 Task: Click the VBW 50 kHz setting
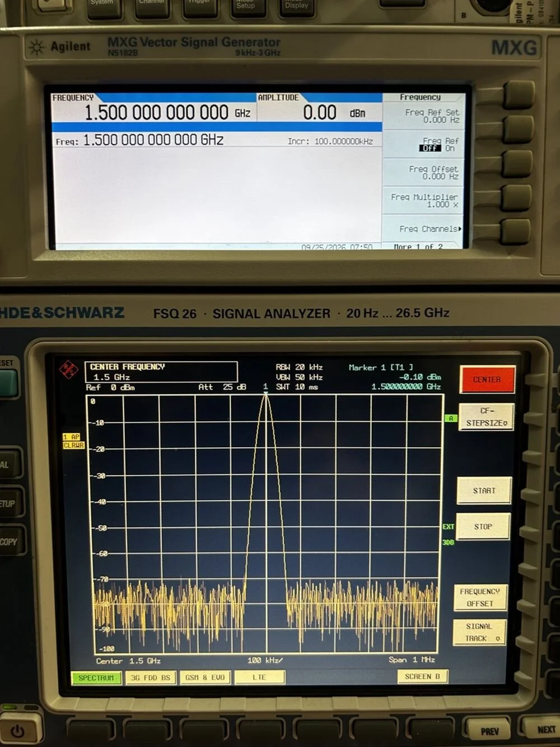[x=299, y=377]
